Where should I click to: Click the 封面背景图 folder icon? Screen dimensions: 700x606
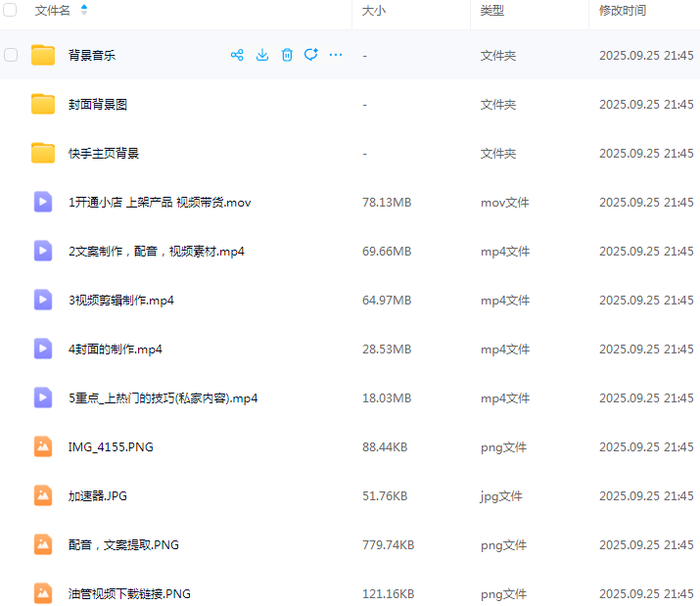click(43, 104)
